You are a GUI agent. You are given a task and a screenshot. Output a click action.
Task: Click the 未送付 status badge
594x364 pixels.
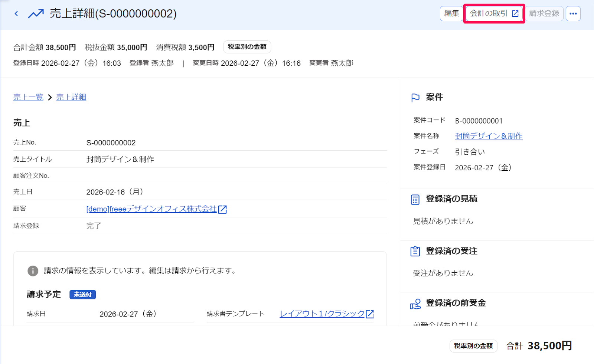pyautogui.click(x=83, y=295)
